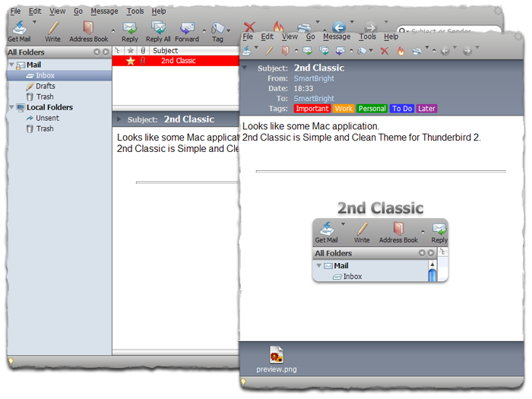Click the address book icon in the front window

coord(285,51)
